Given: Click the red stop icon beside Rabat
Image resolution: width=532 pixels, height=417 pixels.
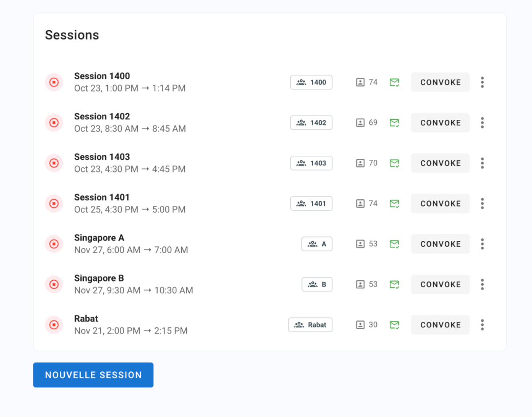Looking at the screenshot, I should (54, 325).
